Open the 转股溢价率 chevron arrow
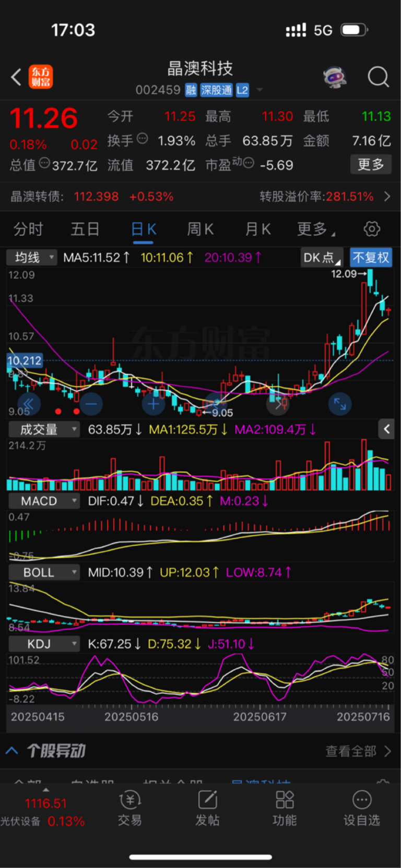401x868 pixels. [x=387, y=197]
